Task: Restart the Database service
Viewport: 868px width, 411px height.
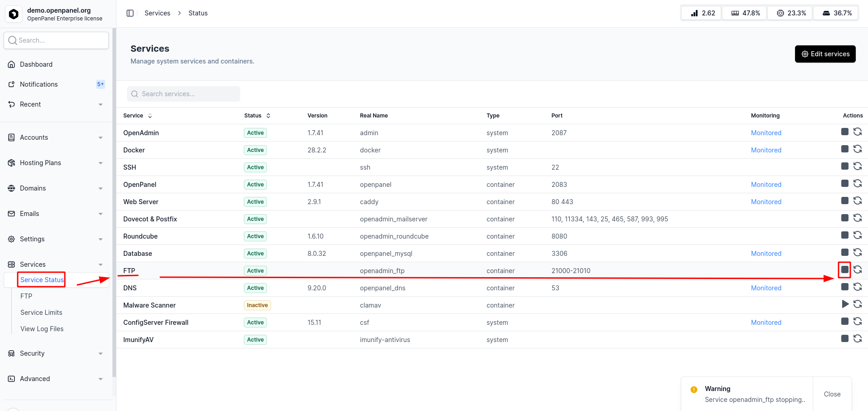Action: pos(858,252)
